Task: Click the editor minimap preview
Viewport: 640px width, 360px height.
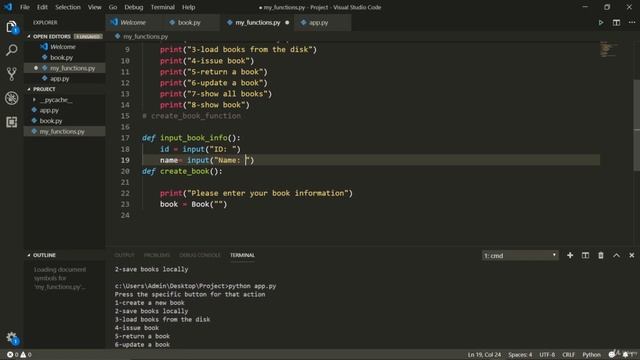Action: tap(608, 49)
